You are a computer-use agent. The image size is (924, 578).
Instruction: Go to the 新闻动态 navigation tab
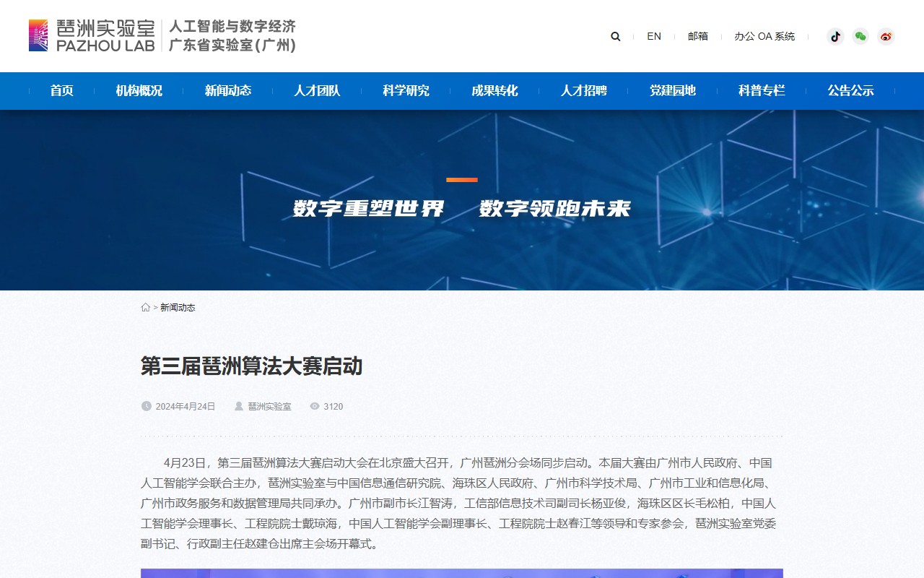click(x=229, y=90)
